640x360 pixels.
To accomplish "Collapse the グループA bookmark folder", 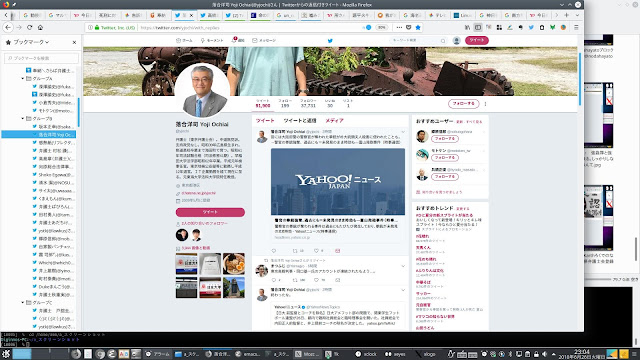I will pyautogui.click(x=23, y=78).
